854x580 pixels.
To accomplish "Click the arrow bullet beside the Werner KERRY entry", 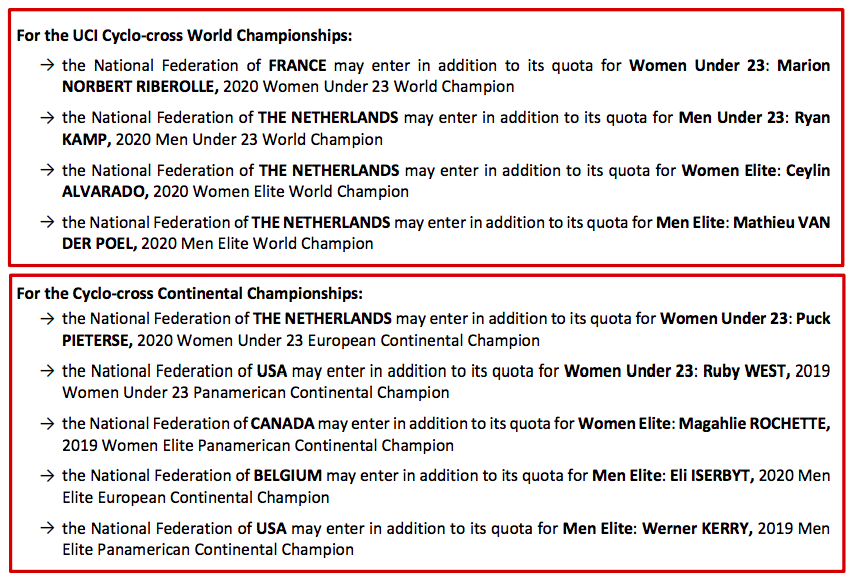I will [x=47, y=527].
